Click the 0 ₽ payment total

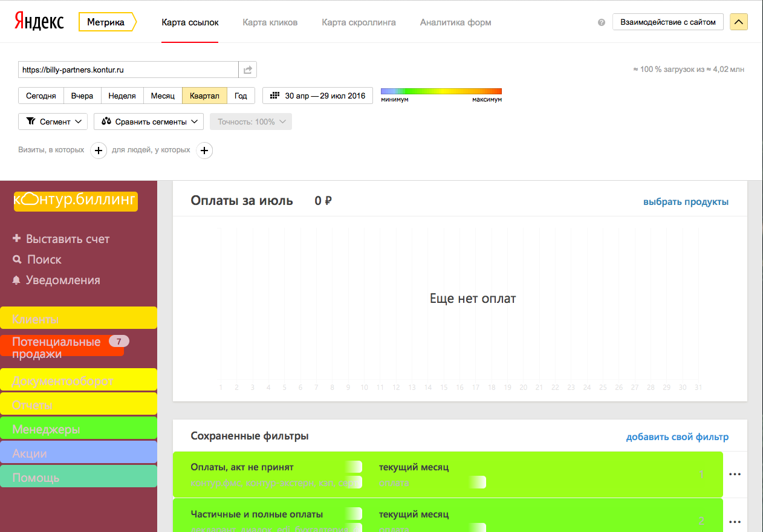point(323,201)
